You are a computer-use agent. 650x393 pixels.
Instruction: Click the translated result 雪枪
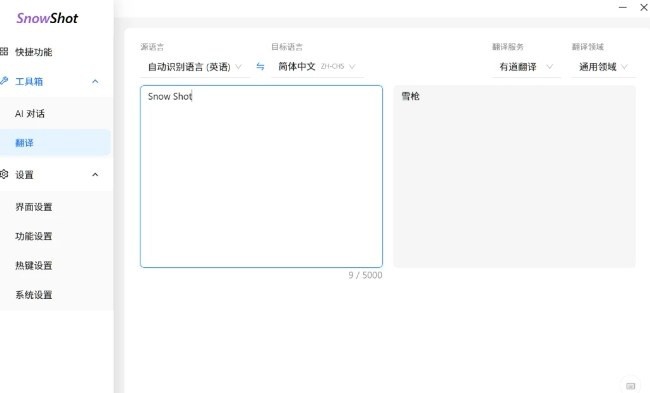point(410,96)
